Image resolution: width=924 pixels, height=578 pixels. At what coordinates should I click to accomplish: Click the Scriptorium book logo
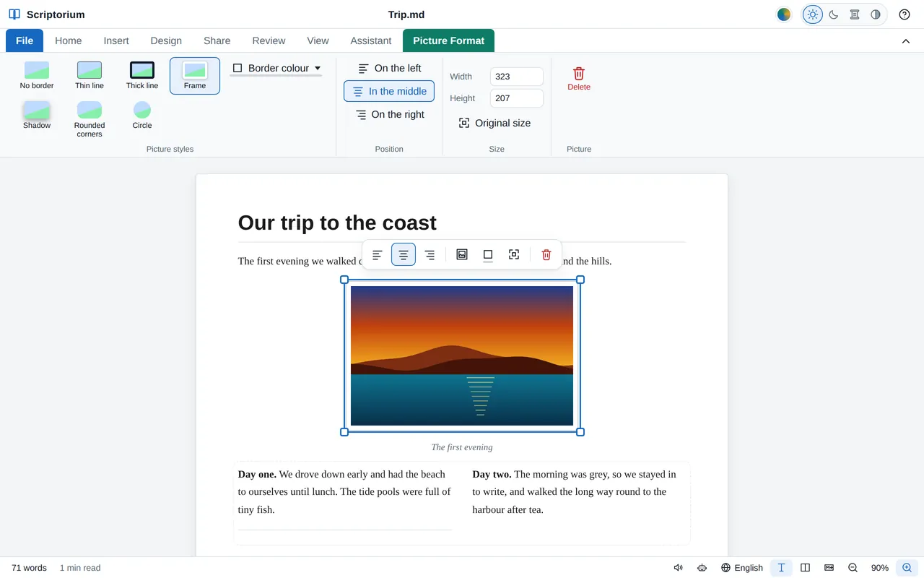coord(14,14)
